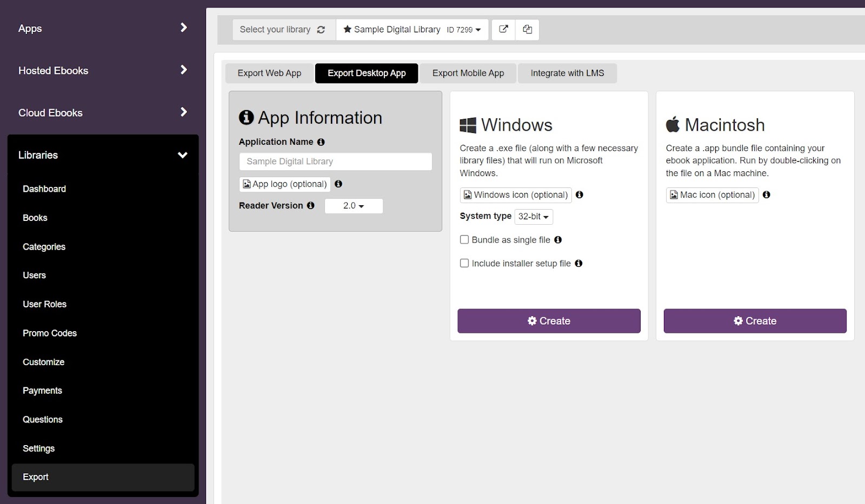
Task: Switch to the Integrate with LMS tab
Action: click(567, 73)
